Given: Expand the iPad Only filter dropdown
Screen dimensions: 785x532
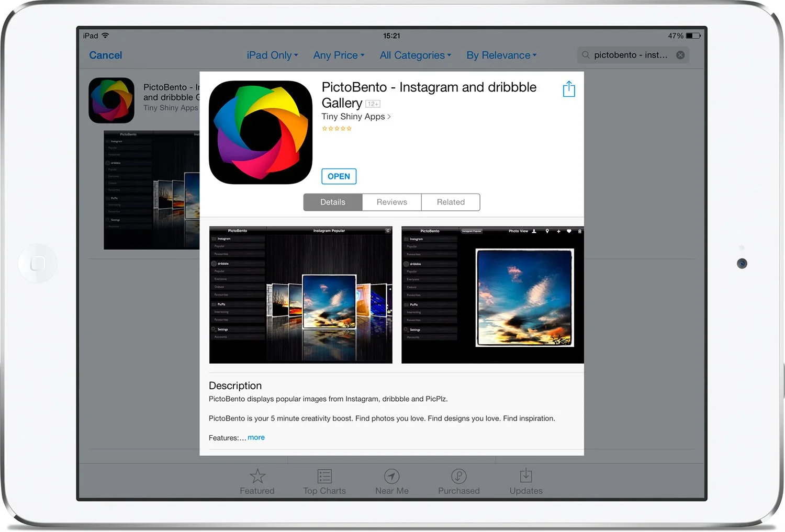Looking at the screenshot, I should pos(272,55).
